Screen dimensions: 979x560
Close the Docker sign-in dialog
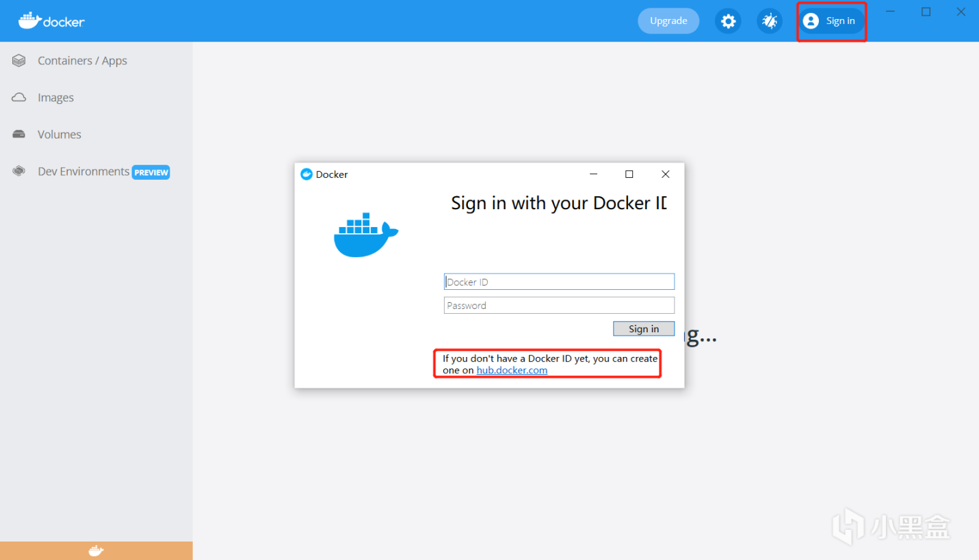pos(665,174)
